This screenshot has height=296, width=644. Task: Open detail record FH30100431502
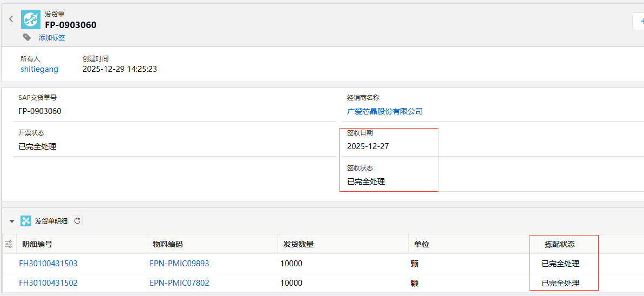pyautogui.click(x=48, y=283)
